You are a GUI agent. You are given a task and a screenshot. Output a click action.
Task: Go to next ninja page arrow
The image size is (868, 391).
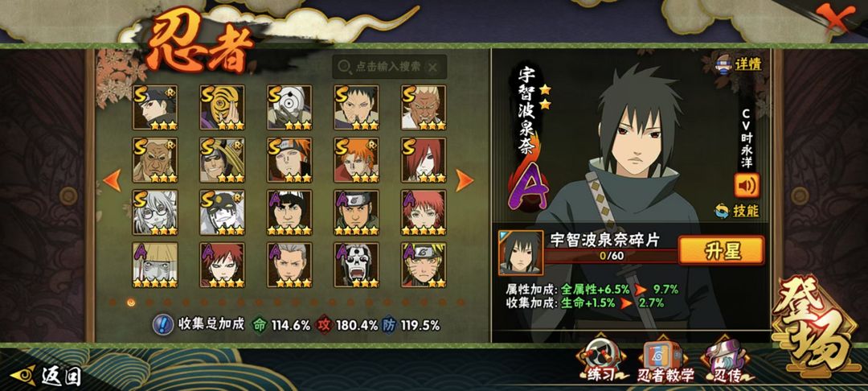tap(465, 180)
